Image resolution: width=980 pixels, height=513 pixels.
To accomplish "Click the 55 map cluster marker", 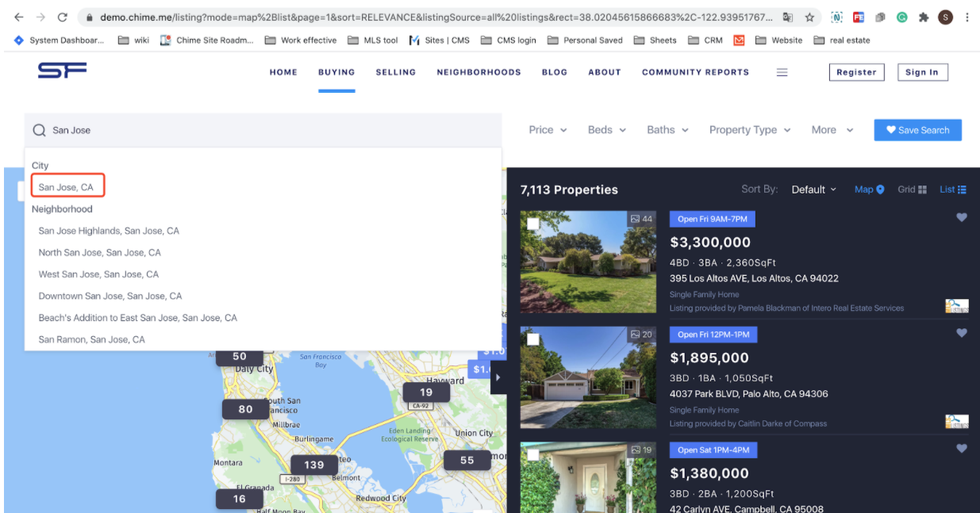I will point(467,460).
